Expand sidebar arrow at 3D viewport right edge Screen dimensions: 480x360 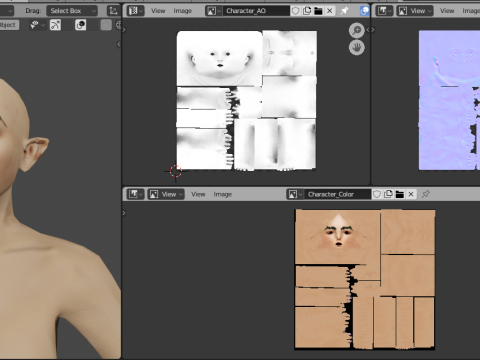119,44
